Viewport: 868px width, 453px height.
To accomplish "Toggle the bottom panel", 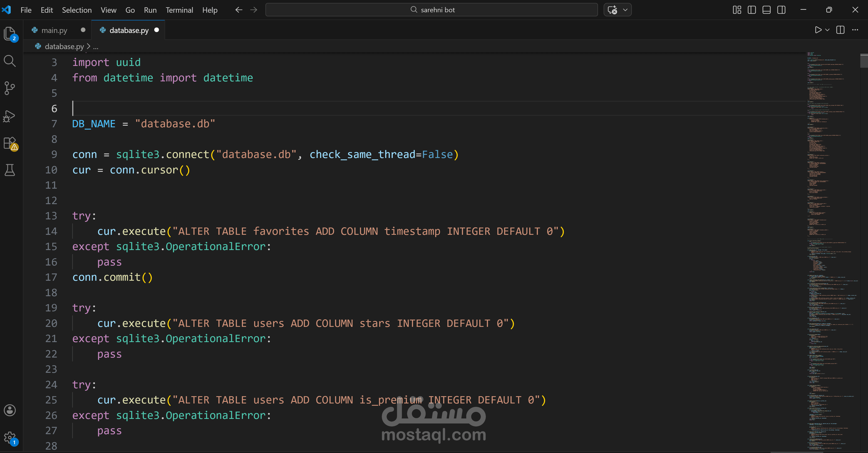I will pyautogui.click(x=766, y=10).
